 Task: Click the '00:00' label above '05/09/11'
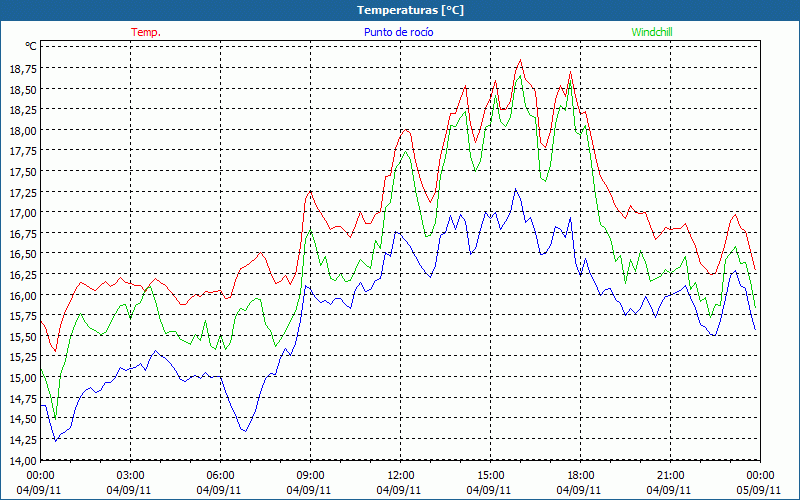tap(760, 476)
